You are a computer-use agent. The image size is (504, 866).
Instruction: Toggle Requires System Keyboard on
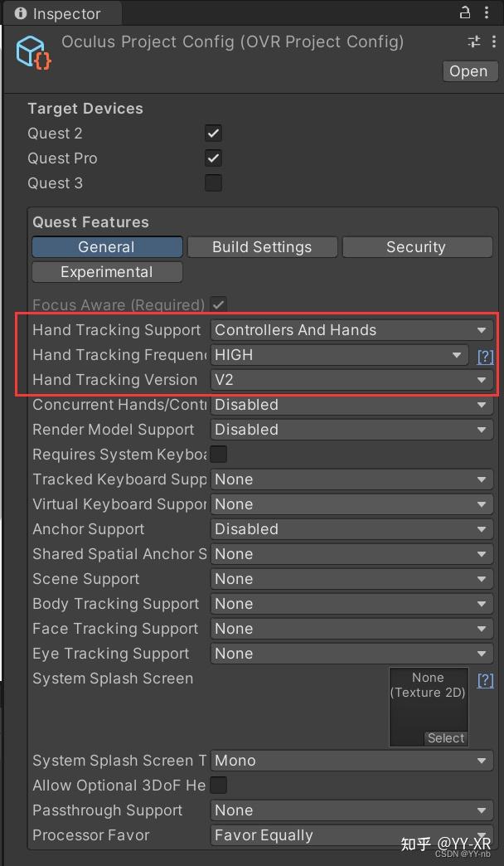click(x=213, y=455)
